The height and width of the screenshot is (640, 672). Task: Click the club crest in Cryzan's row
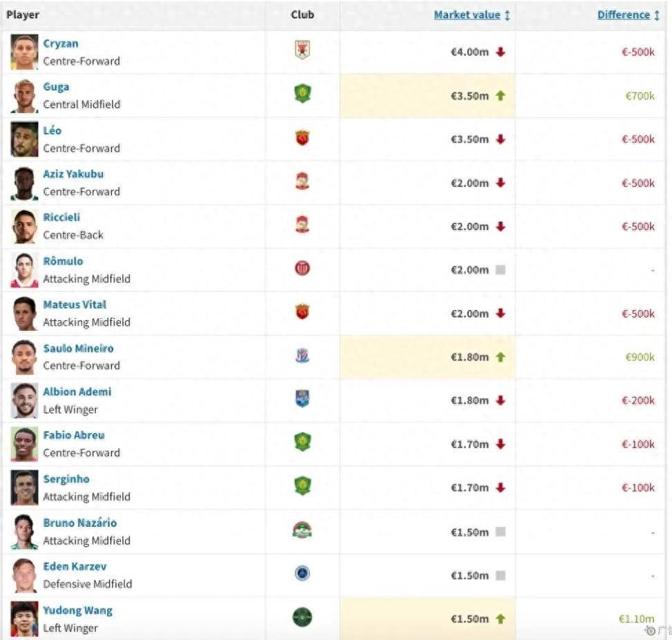click(x=302, y=51)
